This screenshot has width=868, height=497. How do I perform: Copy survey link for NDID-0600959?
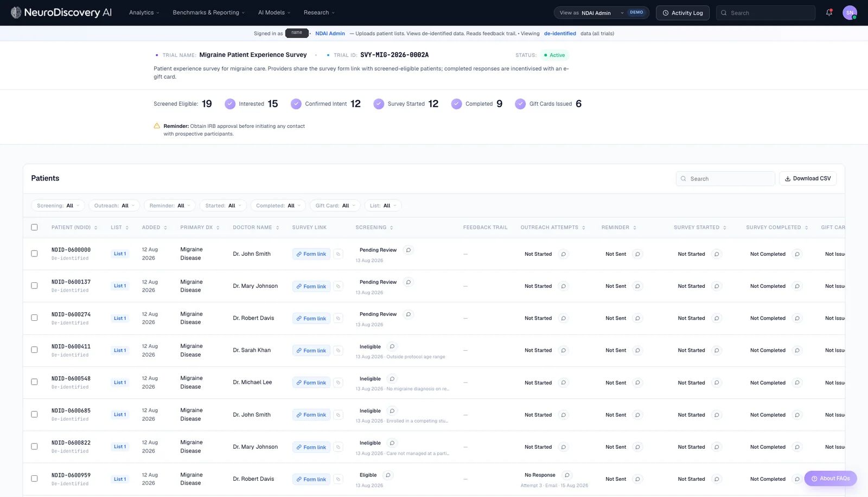338,479
